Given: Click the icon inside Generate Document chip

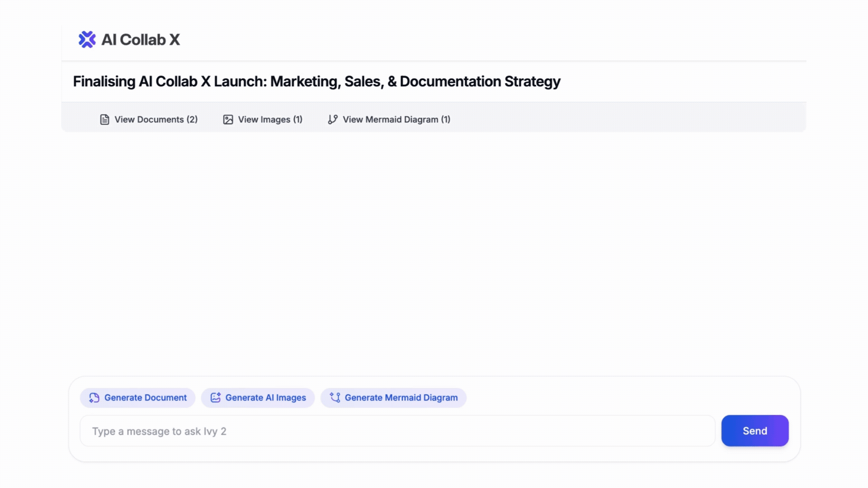Looking at the screenshot, I should tap(94, 398).
